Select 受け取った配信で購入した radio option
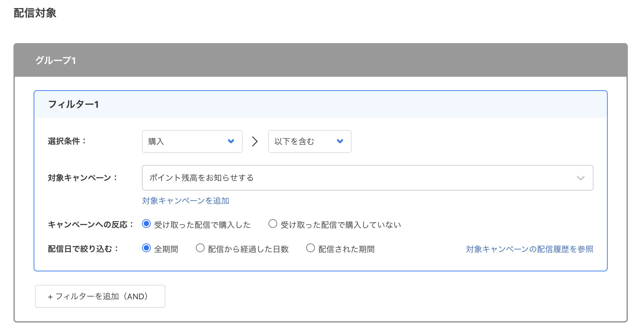 146,223
